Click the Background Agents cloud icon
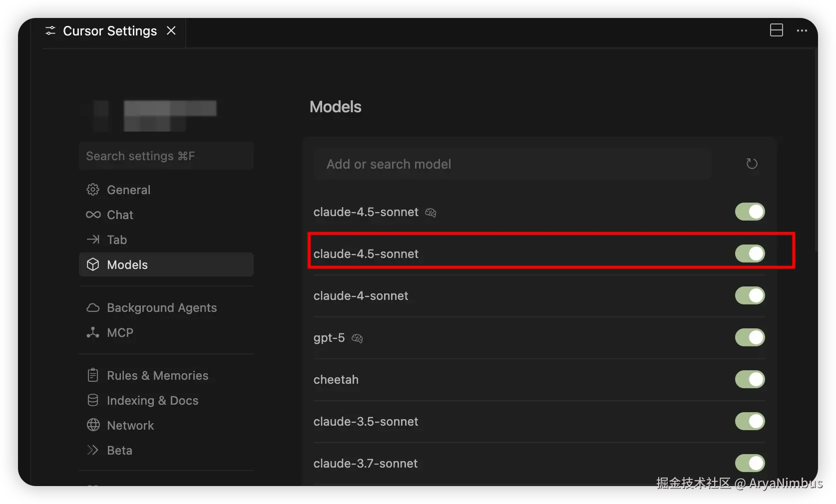Viewport: 836px width, 504px height. pyautogui.click(x=93, y=307)
